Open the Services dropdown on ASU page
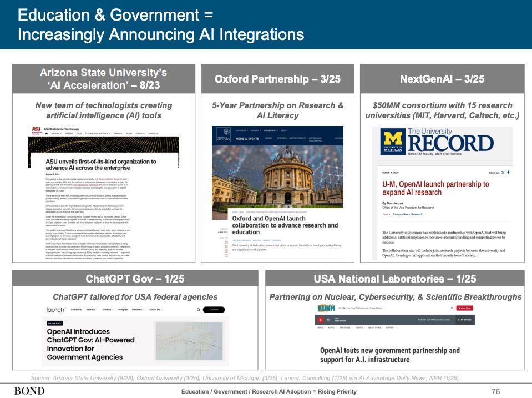This screenshot has width=532, height=398. pyautogui.click(x=57, y=133)
